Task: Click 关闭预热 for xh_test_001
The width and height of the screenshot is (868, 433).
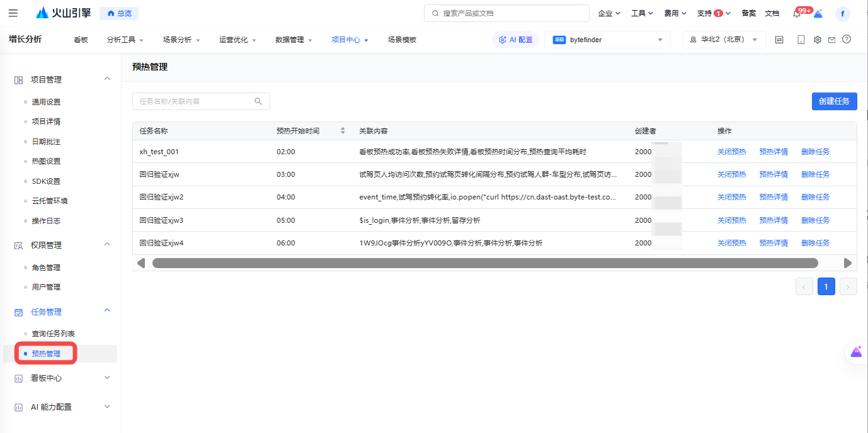Action: 731,152
